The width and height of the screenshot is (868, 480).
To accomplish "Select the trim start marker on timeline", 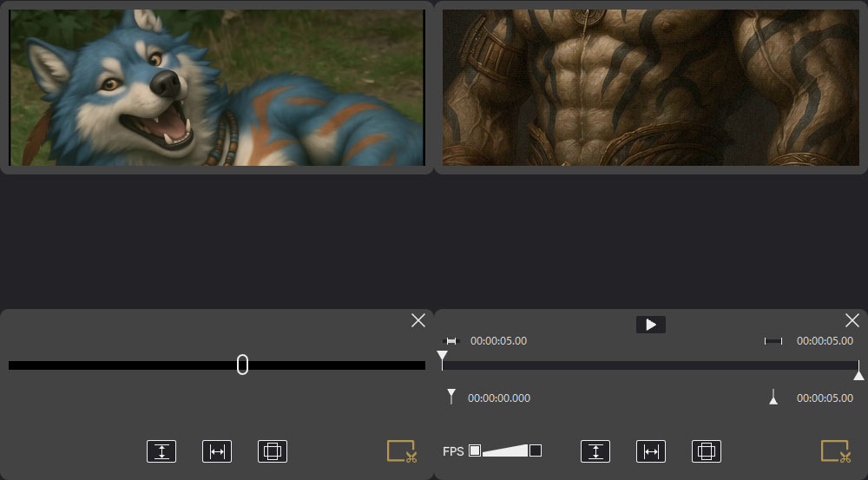I will [x=442, y=358].
